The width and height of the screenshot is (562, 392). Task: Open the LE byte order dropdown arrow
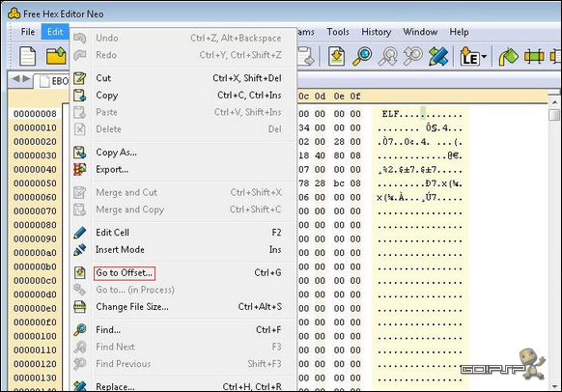click(484, 57)
